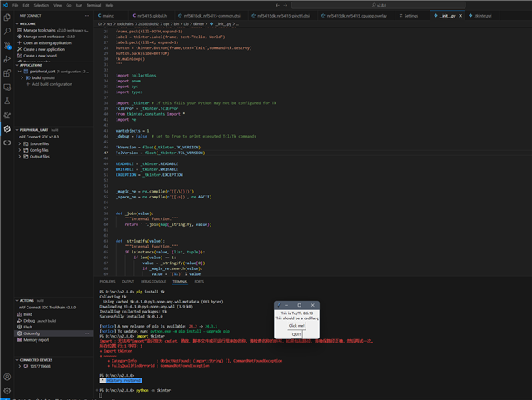Click the Flash action icon

[x=20, y=327]
